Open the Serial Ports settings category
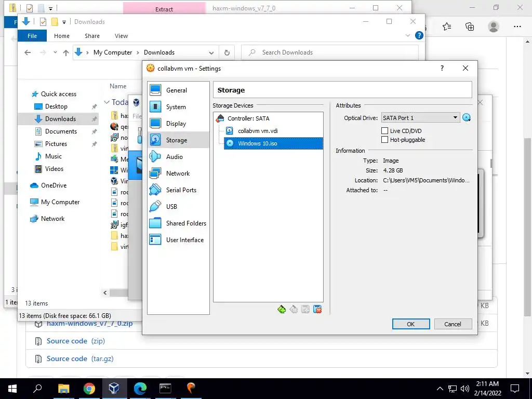 click(x=178, y=190)
